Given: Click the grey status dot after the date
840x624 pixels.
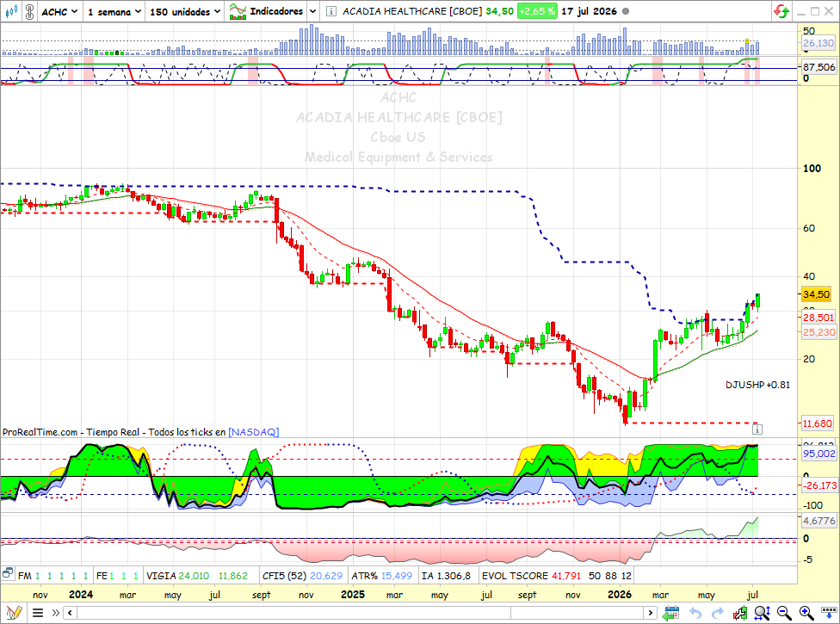Looking at the screenshot, I should [626, 11].
